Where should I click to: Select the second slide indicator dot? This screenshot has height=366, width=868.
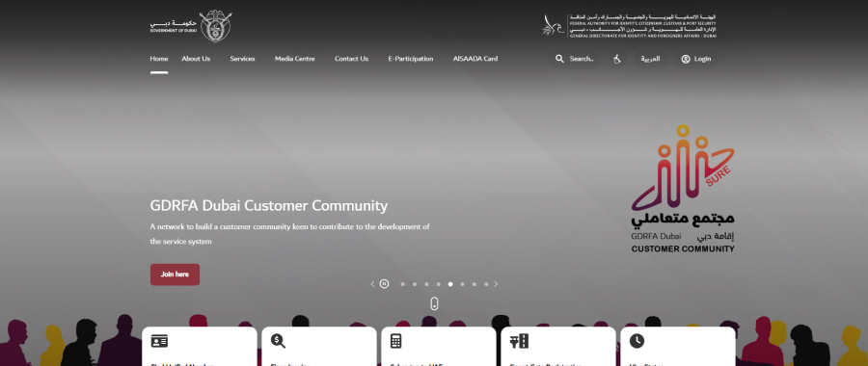click(415, 284)
